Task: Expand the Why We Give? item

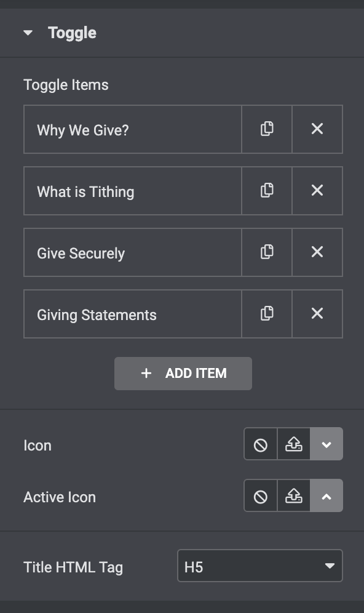Action: (x=133, y=129)
